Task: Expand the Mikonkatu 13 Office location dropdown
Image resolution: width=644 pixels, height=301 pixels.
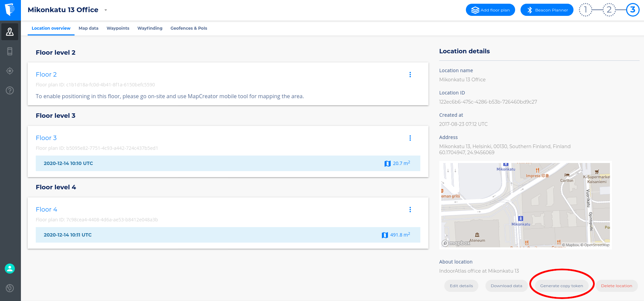Action: (x=106, y=10)
